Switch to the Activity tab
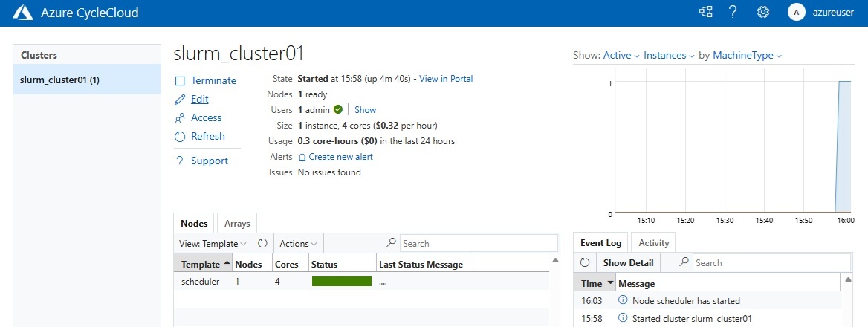The image size is (868, 327). 654,242
